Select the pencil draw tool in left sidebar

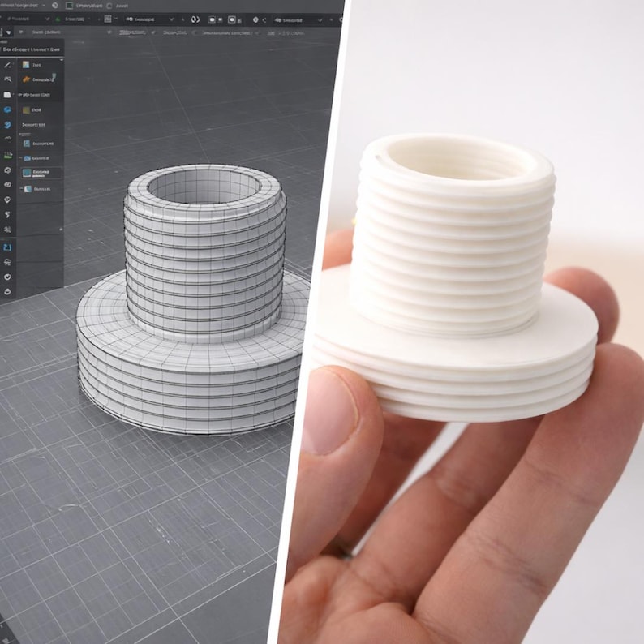click(7, 65)
